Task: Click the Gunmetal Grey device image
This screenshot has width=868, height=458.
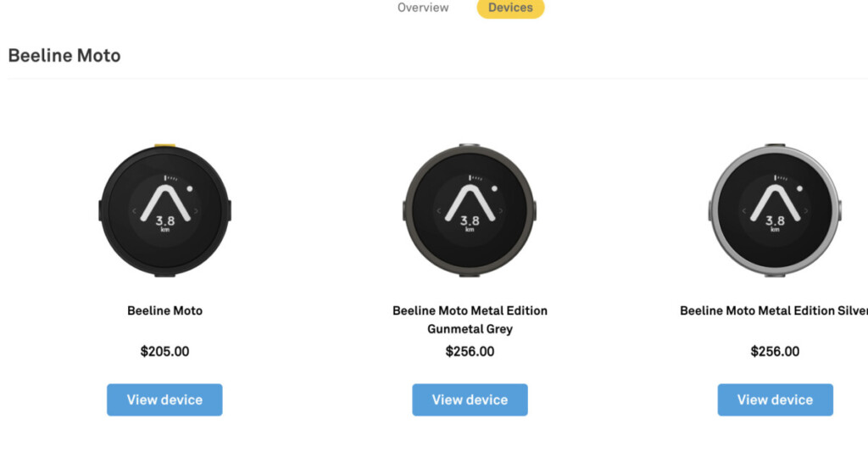Action: tap(470, 211)
